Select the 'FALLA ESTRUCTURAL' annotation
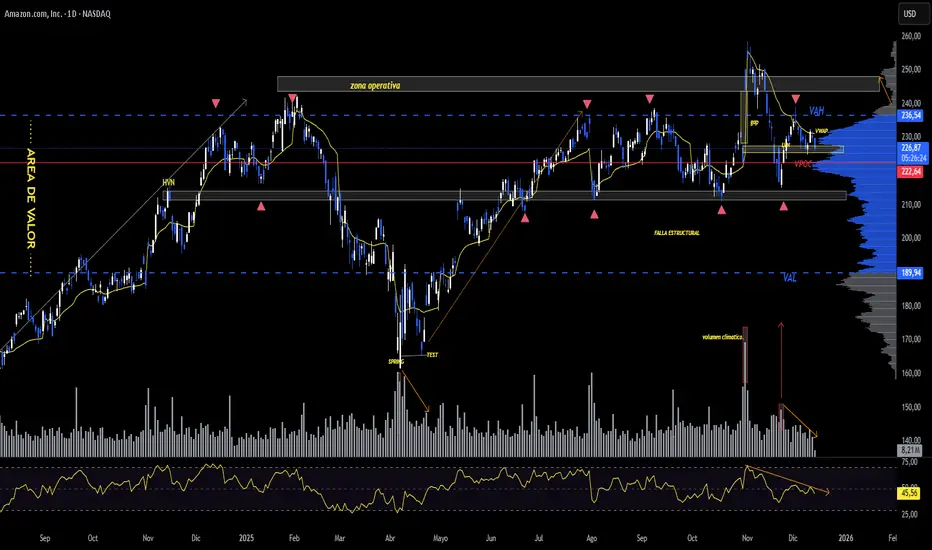The width and height of the screenshot is (932, 550). [676, 233]
